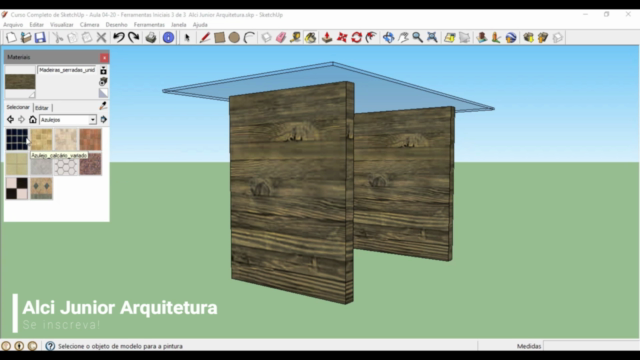Screen dimensions: 640x360
Task: Click the Copy icon in the toolbar
Action: click(x=72, y=38)
